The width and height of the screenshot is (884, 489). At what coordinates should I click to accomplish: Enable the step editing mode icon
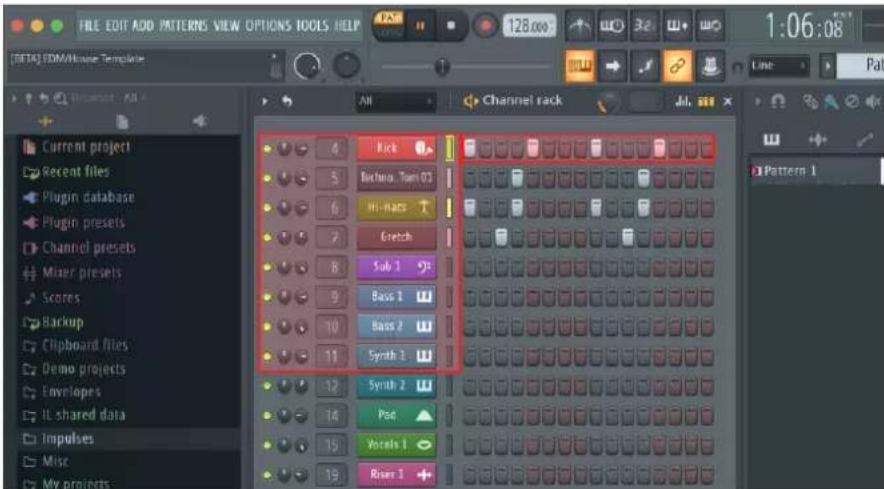click(x=644, y=67)
